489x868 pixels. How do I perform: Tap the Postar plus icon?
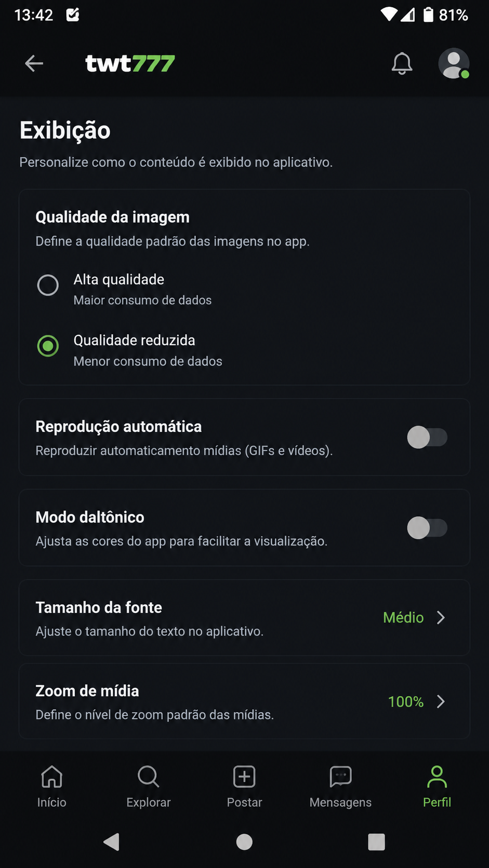tap(244, 777)
